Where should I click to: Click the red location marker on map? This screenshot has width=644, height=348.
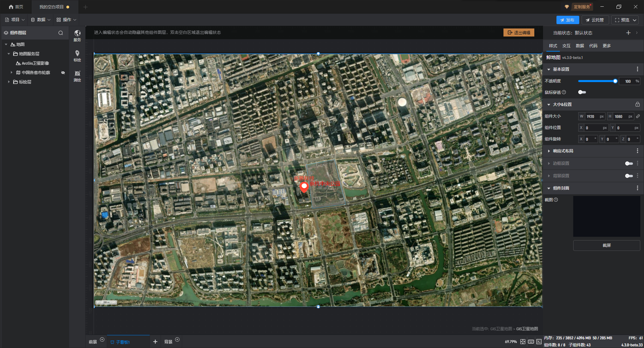click(304, 187)
